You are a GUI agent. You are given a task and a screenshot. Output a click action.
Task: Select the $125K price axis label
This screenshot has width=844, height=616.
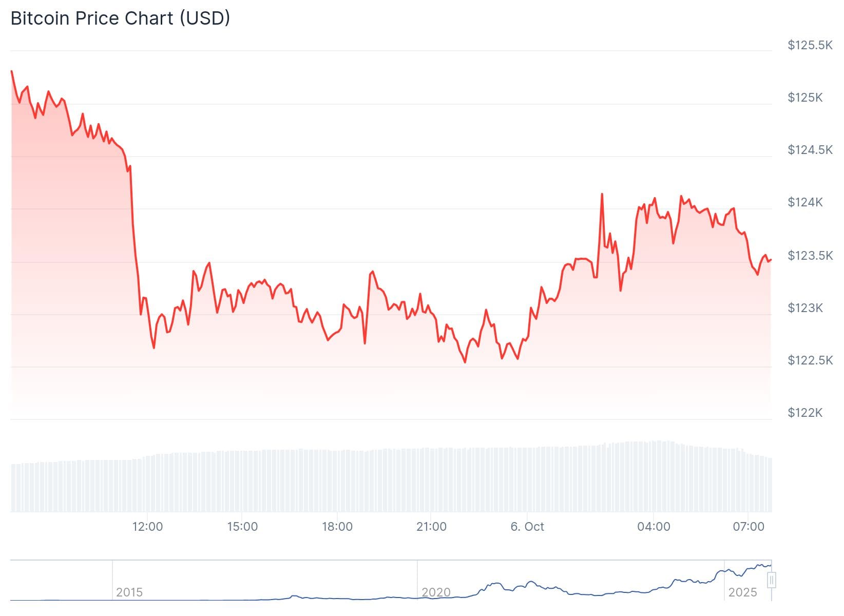click(804, 98)
